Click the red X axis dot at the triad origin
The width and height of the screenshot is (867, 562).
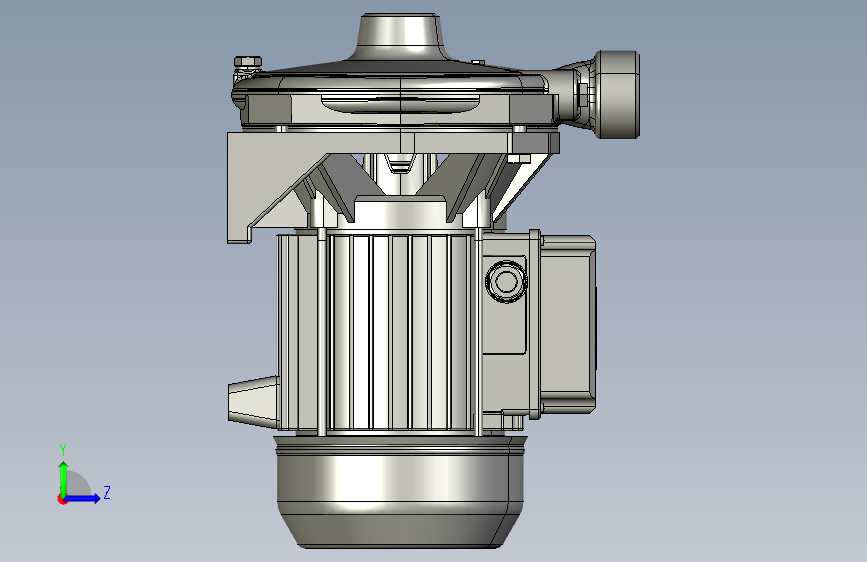click(62, 499)
